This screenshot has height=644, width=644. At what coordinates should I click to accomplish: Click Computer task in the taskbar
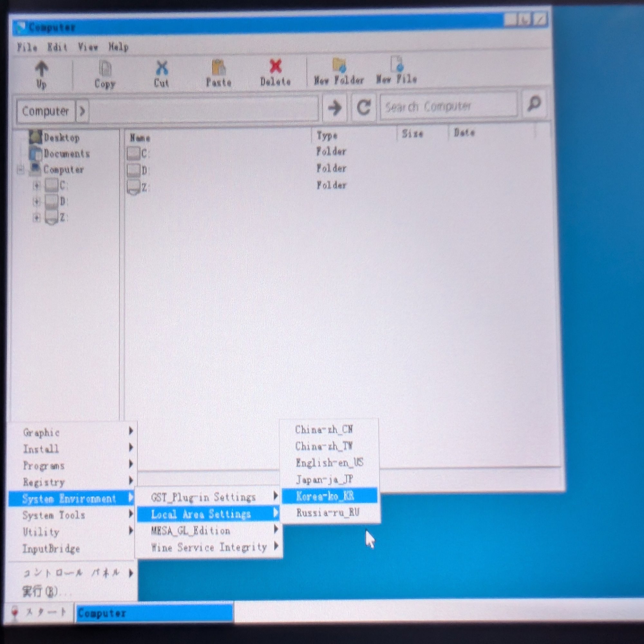(155, 613)
